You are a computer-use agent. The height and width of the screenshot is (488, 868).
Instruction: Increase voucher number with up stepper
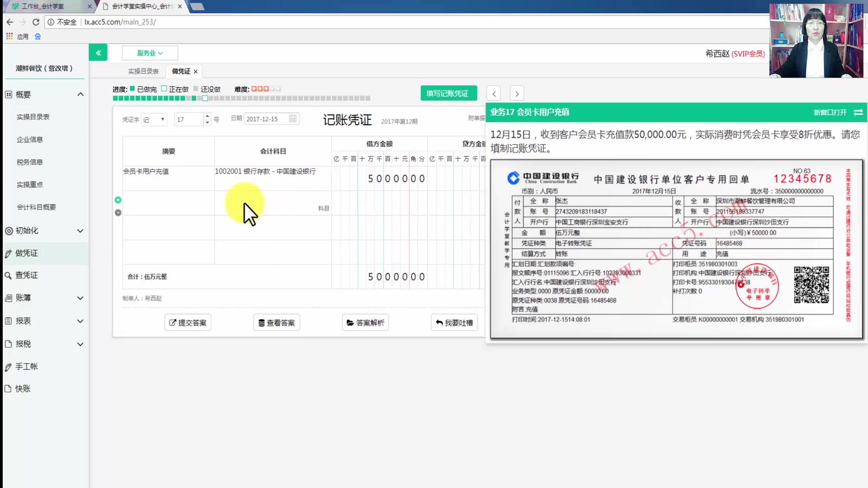pyautogui.click(x=207, y=116)
